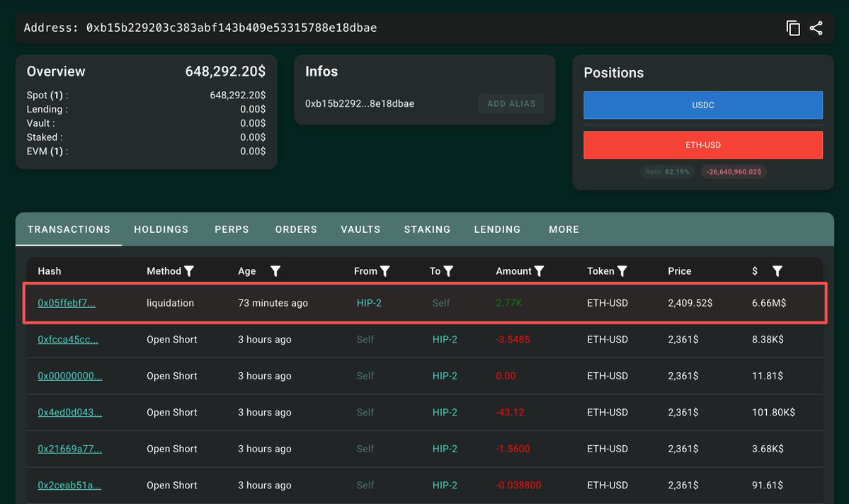Click the full address text at top
The height and width of the screenshot is (504, 849).
232,28
